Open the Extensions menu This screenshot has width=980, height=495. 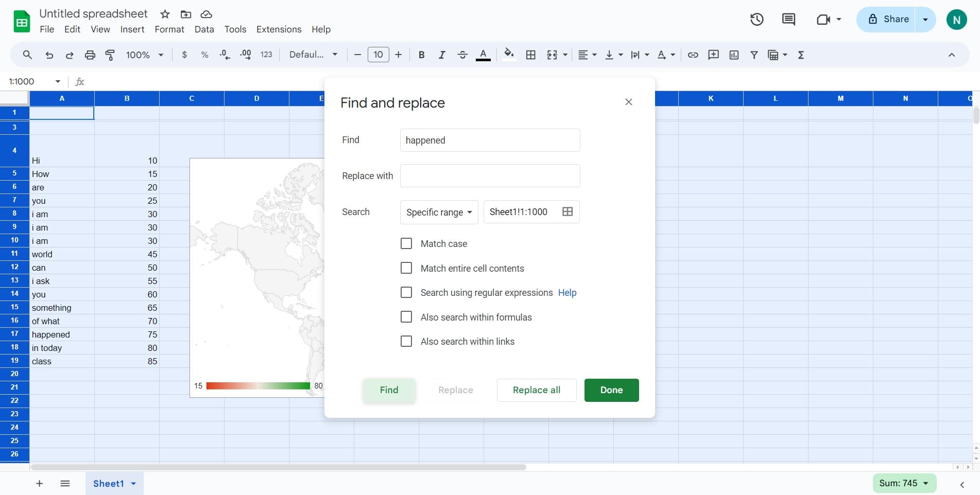click(279, 29)
